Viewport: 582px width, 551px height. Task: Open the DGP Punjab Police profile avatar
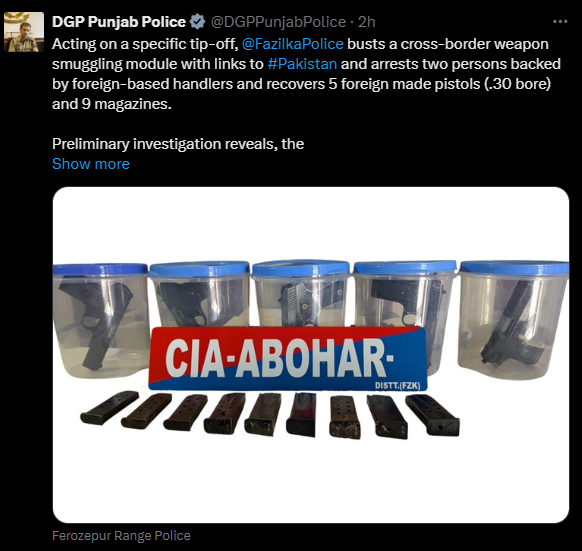pos(24,32)
